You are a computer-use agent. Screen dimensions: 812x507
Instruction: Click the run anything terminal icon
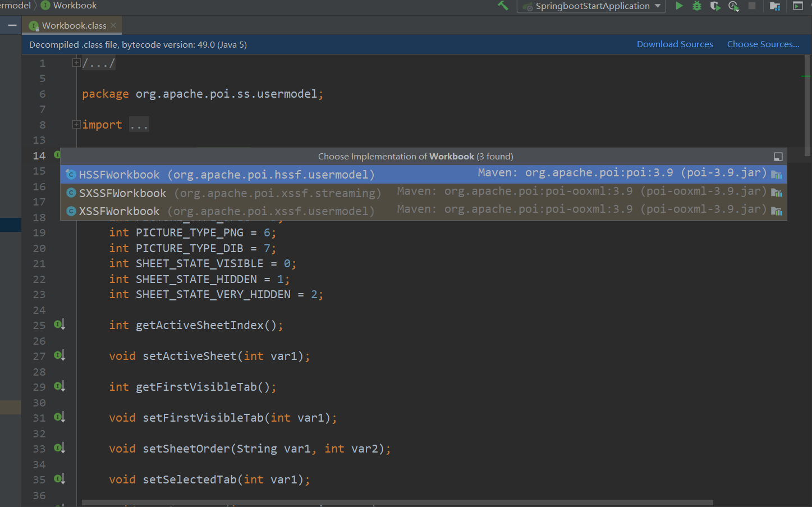[x=797, y=6]
